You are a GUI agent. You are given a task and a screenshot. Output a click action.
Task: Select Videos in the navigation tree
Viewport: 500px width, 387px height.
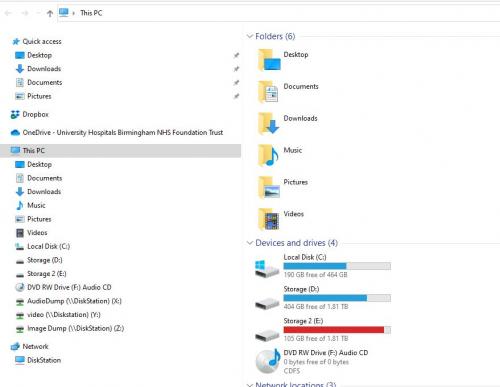tap(37, 233)
